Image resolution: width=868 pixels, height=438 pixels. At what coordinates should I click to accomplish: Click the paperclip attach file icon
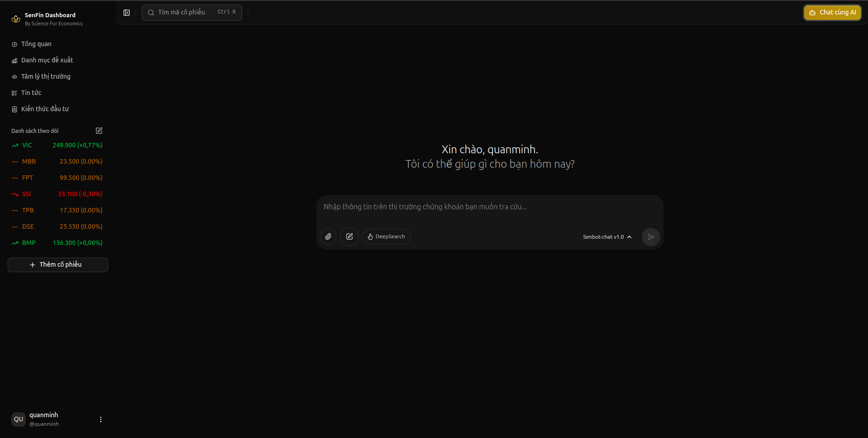coord(328,236)
